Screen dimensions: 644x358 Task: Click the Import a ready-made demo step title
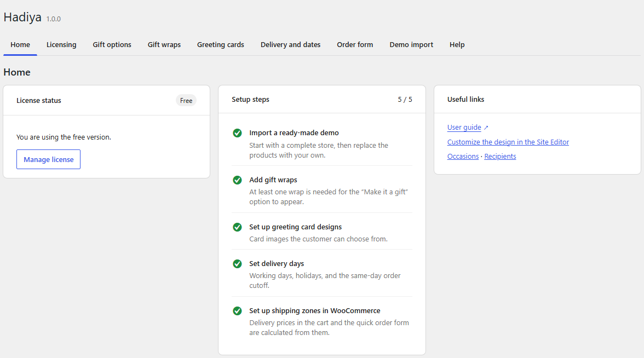(x=294, y=132)
